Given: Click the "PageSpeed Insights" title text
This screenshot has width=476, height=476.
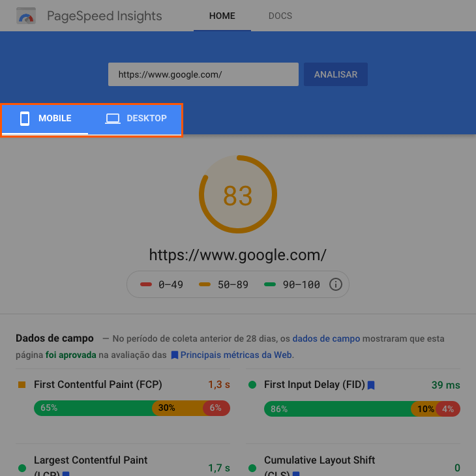Looking at the screenshot, I should coord(104,16).
